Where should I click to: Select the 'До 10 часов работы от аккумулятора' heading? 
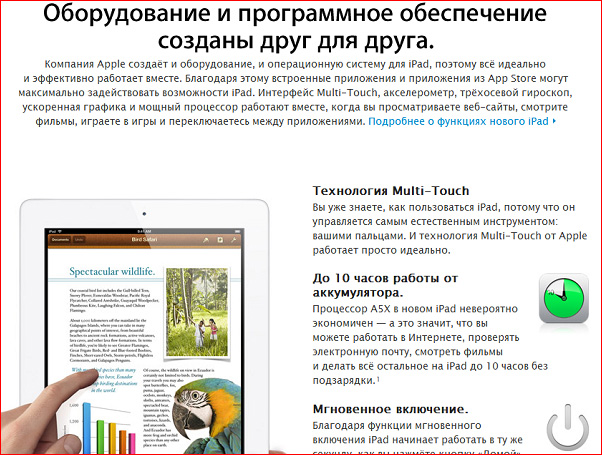[385, 285]
